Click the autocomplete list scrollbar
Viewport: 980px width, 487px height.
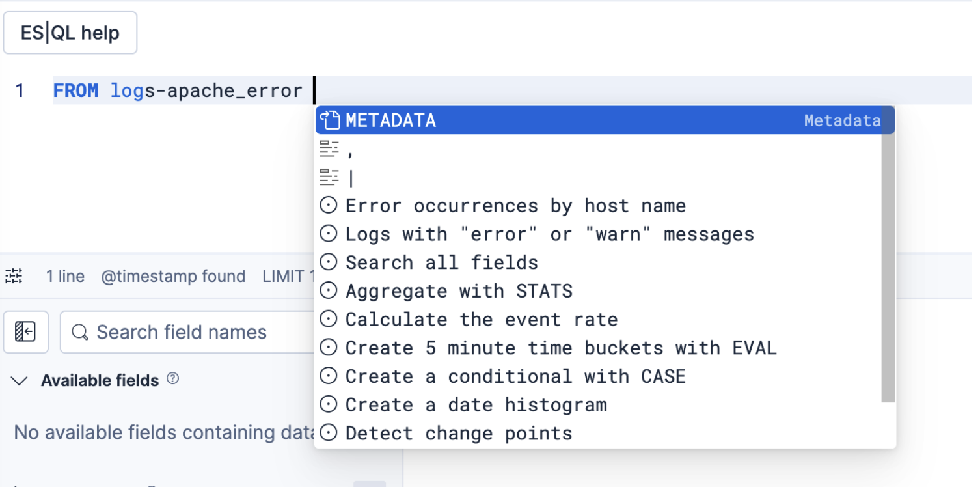click(888, 260)
